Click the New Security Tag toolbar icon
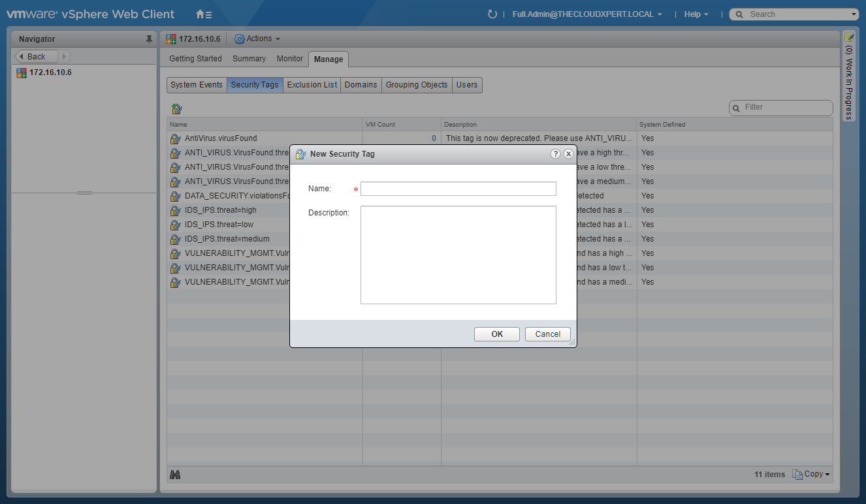 (x=176, y=108)
